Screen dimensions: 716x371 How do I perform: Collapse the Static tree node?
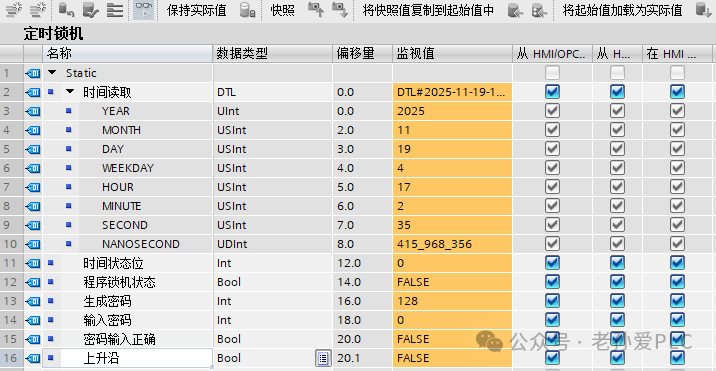click(x=52, y=73)
